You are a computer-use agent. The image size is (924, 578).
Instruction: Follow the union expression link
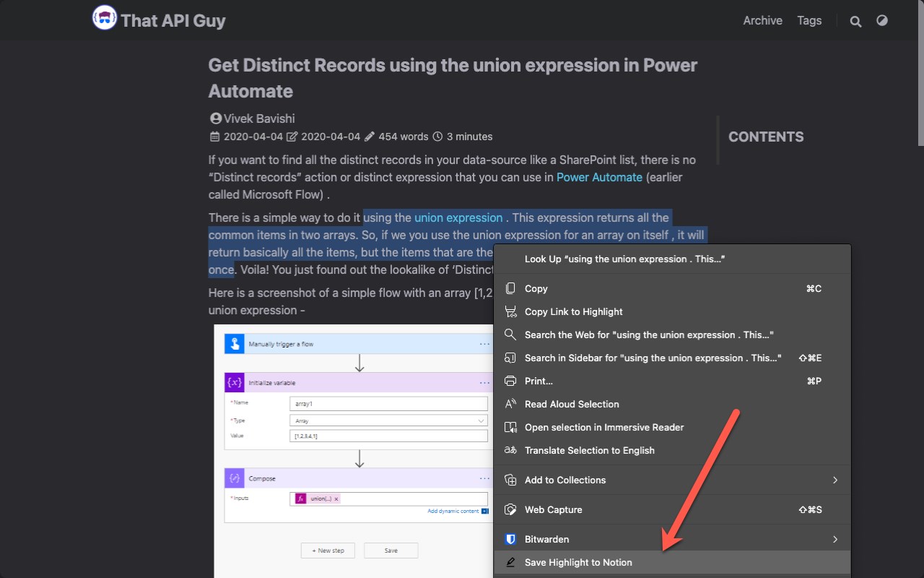pos(458,217)
